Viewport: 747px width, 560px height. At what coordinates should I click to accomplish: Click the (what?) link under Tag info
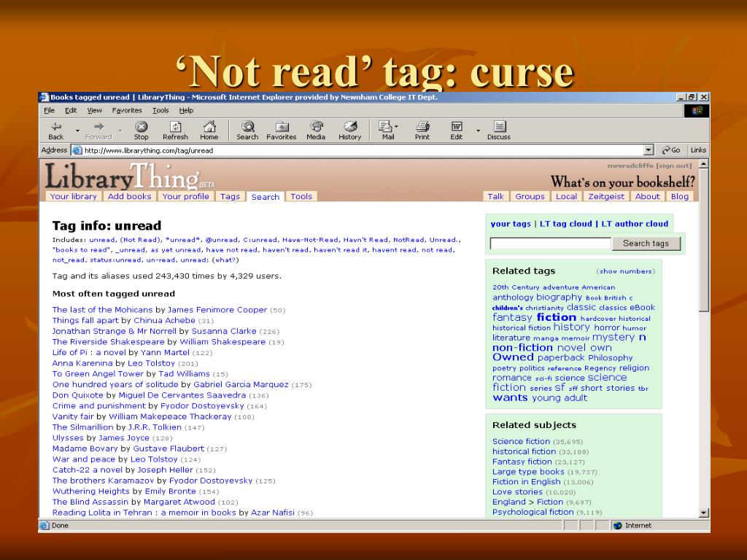pyautogui.click(x=225, y=260)
